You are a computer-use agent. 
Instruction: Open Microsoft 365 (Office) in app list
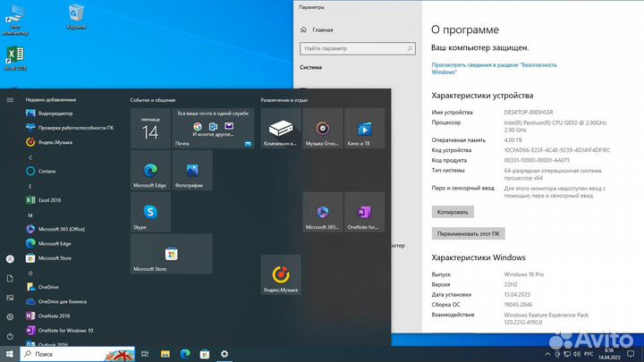click(55, 229)
